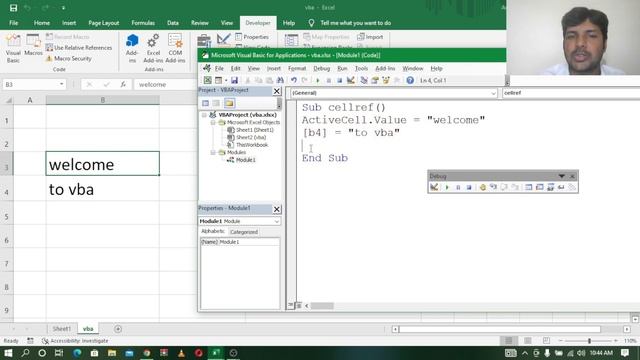
Task: Select ThisWorkbook in Project tree
Action: (x=248, y=145)
